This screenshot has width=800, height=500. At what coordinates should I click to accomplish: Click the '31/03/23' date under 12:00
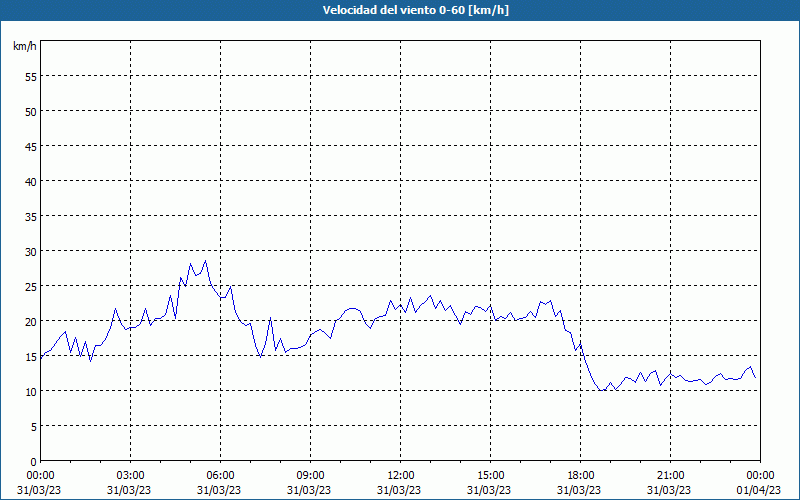coord(399,490)
